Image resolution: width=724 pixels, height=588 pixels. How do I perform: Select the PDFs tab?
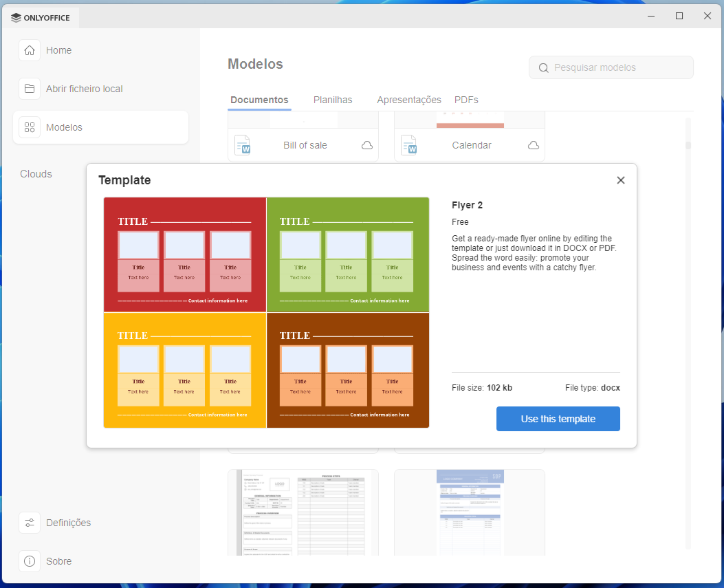466,100
